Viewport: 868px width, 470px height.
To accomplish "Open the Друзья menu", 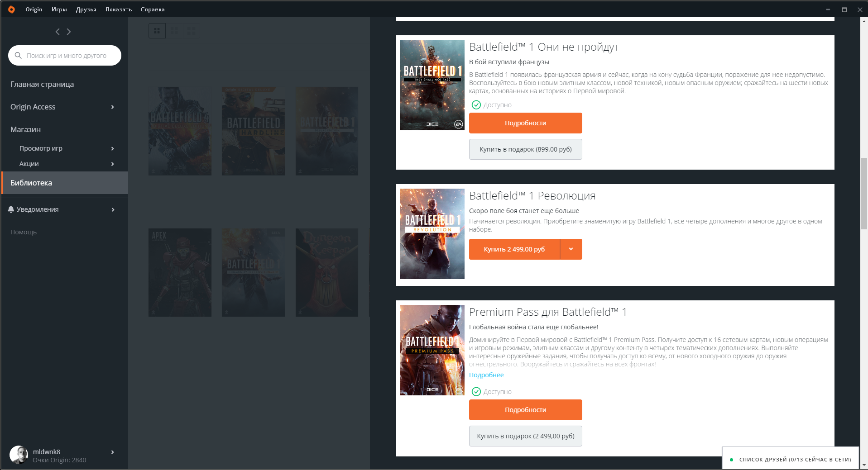I will 86,9.
